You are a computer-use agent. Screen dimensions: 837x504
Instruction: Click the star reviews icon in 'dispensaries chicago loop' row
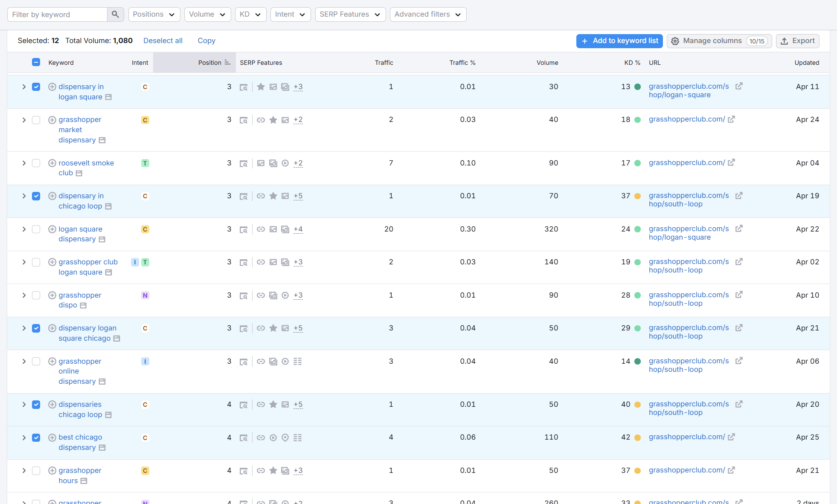(273, 404)
